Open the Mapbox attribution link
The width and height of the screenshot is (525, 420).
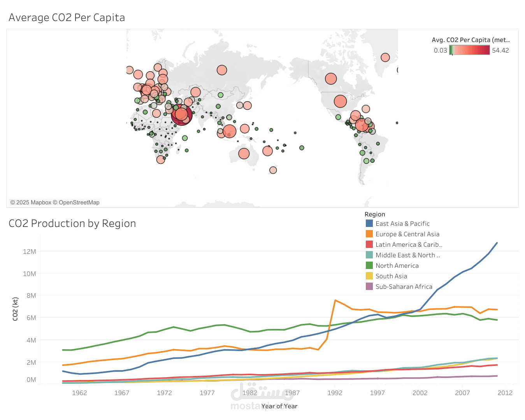(x=31, y=202)
